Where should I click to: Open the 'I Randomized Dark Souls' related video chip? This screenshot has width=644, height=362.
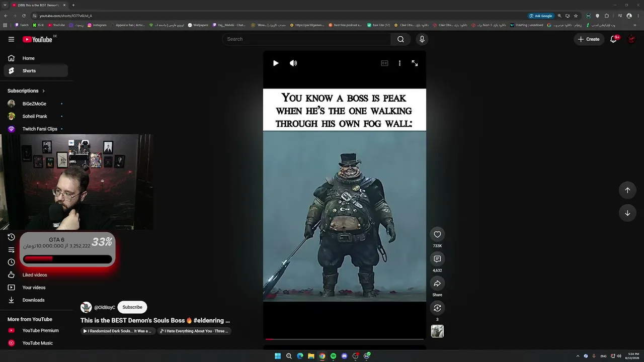coord(118,331)
